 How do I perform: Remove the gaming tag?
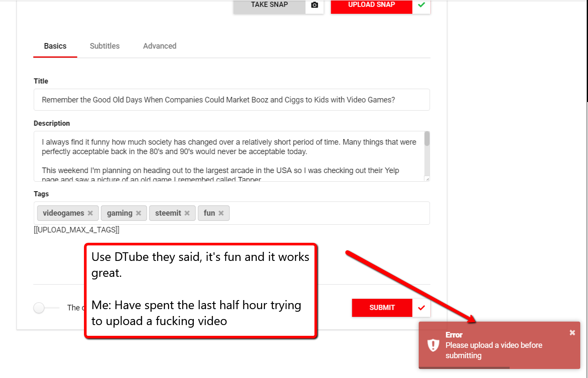point(138,213)
